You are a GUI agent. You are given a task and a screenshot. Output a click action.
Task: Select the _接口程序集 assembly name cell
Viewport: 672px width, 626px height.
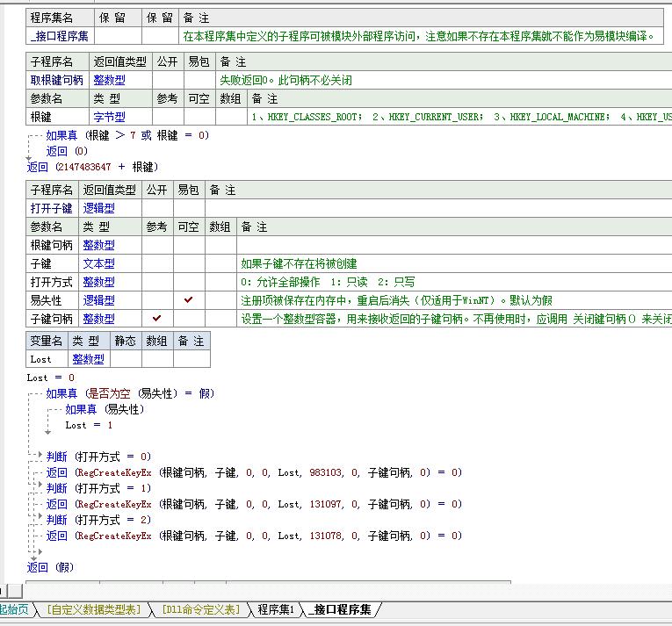(60, 36)
